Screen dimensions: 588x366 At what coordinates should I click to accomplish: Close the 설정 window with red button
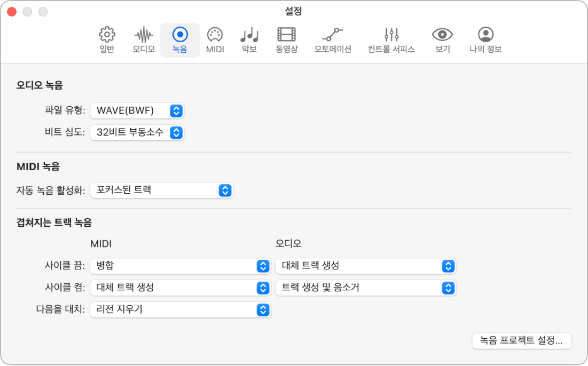coord(12,11)
